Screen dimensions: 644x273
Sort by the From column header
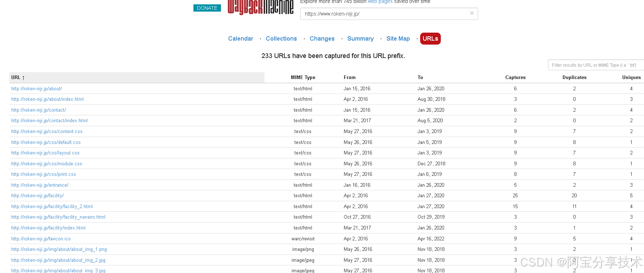350,77
